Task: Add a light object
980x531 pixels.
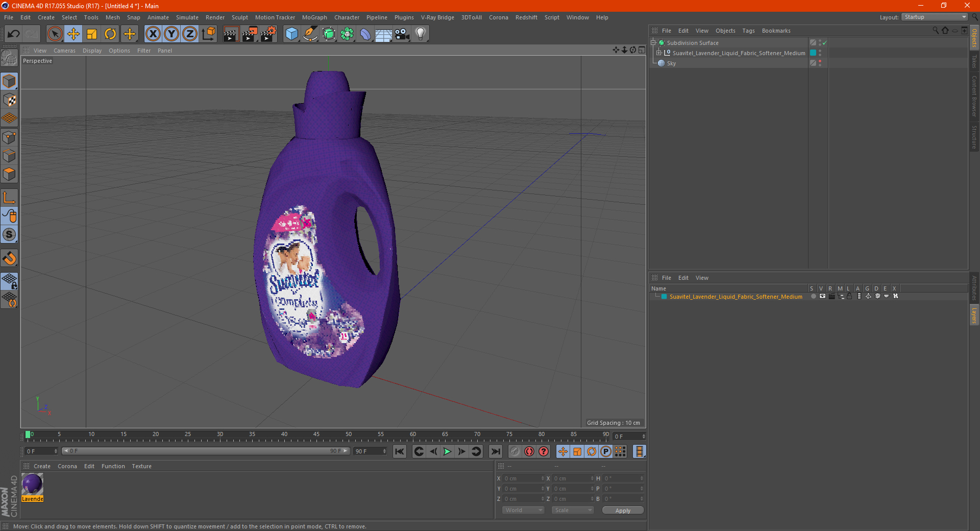Action: click(421, 34)
